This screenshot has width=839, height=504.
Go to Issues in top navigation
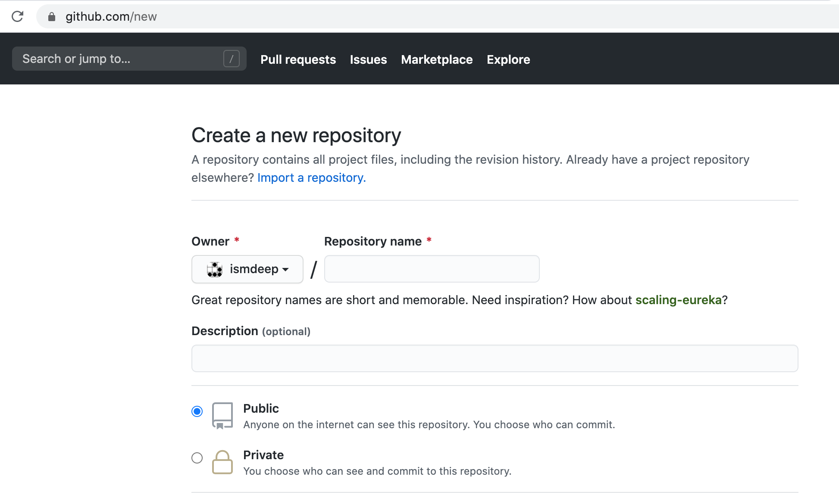point(368,59)
